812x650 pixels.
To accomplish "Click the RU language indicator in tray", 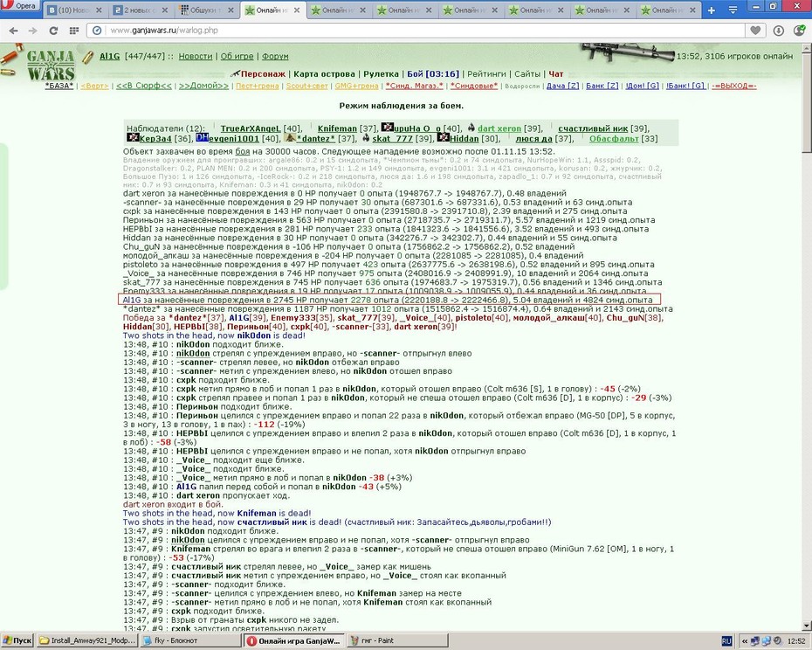I will [726, 641].
